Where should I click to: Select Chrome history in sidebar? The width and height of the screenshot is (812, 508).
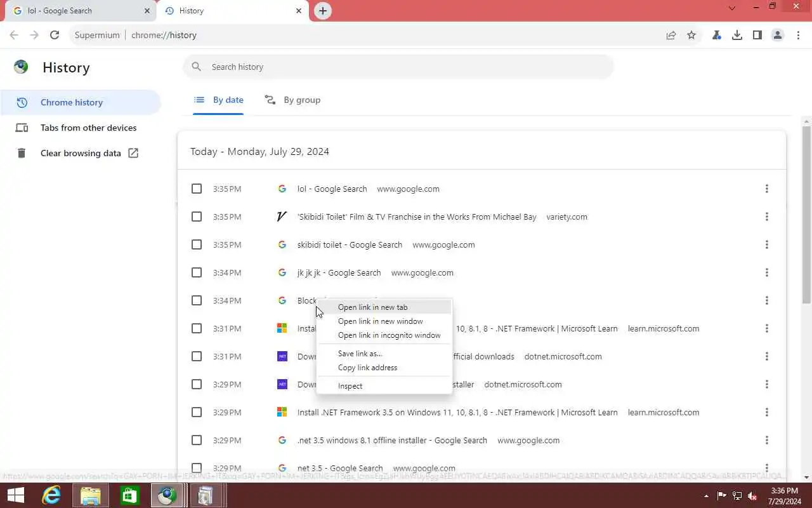click(81, 102)
